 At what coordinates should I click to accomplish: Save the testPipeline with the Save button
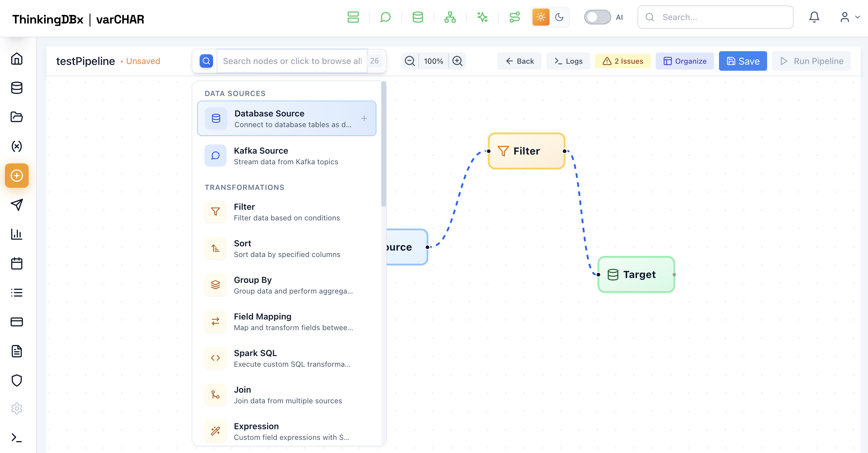click(x=743, y=61)
